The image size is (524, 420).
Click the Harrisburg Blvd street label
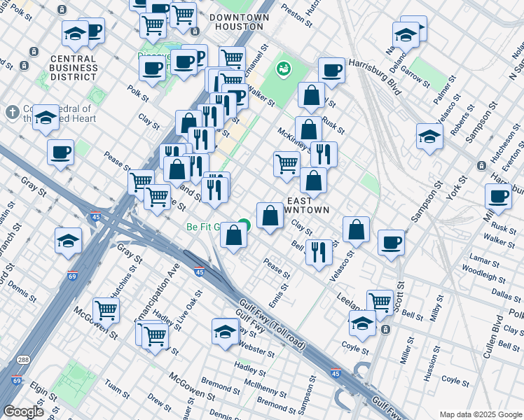[375, 76]
